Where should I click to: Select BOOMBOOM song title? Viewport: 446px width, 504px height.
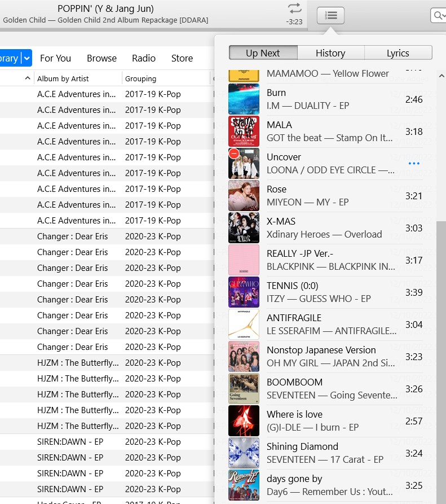[294, 382]
